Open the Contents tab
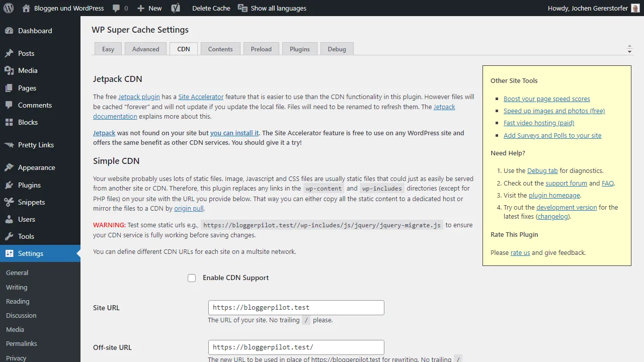 [x=220, y=49]
